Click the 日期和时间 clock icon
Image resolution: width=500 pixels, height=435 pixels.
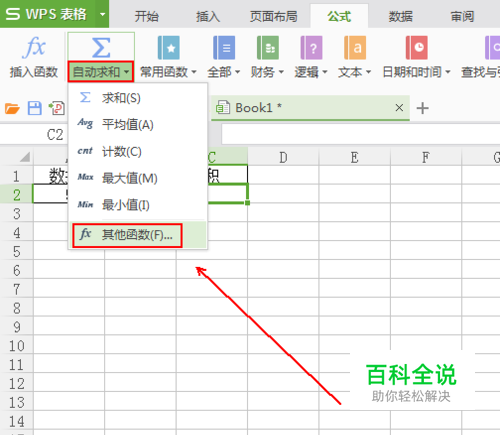417,48
